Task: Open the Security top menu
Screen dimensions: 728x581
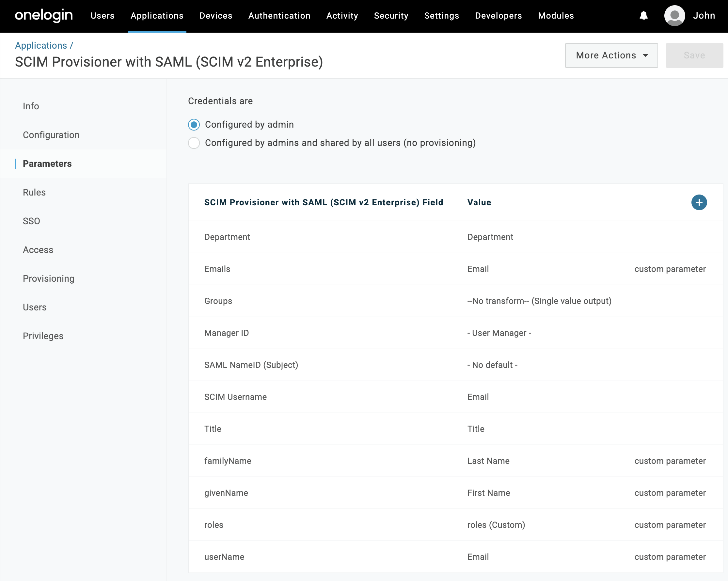Action: 391,16
